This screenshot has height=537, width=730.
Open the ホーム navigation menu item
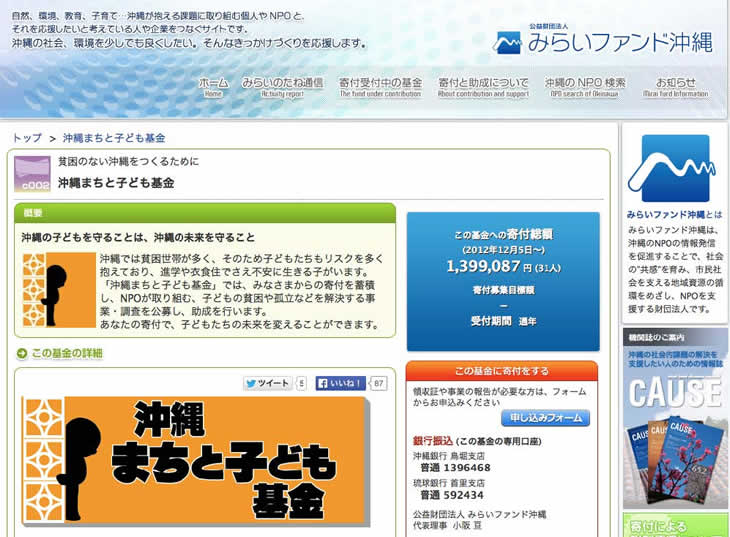tap(213, 87)
